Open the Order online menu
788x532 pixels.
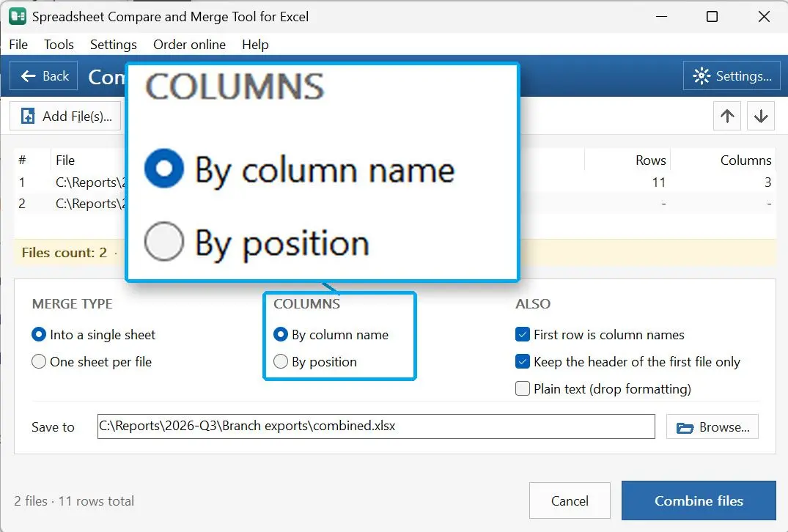click(x=189, y=45)
